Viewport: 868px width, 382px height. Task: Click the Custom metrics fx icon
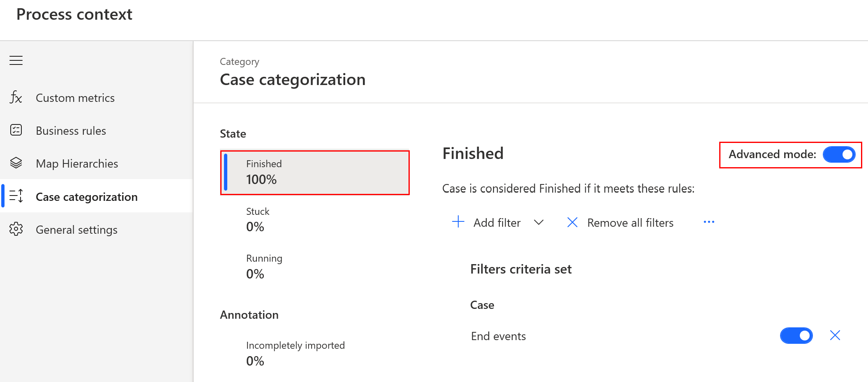(16, 98)
